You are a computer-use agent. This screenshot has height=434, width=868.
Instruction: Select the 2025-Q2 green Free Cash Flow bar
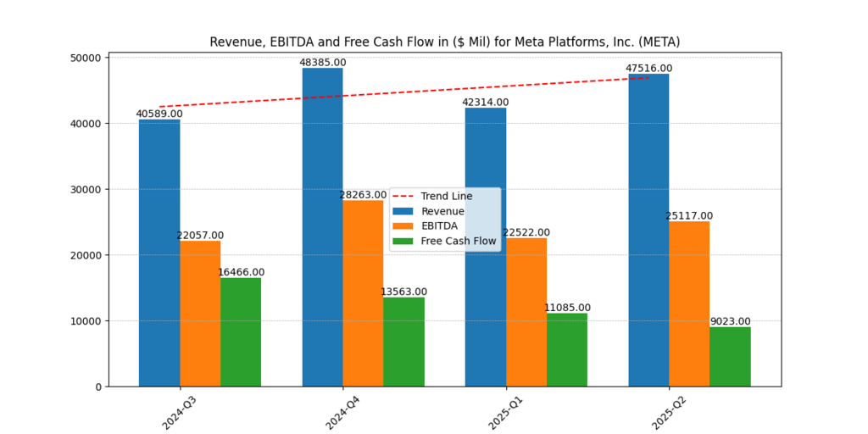(730, 357)
